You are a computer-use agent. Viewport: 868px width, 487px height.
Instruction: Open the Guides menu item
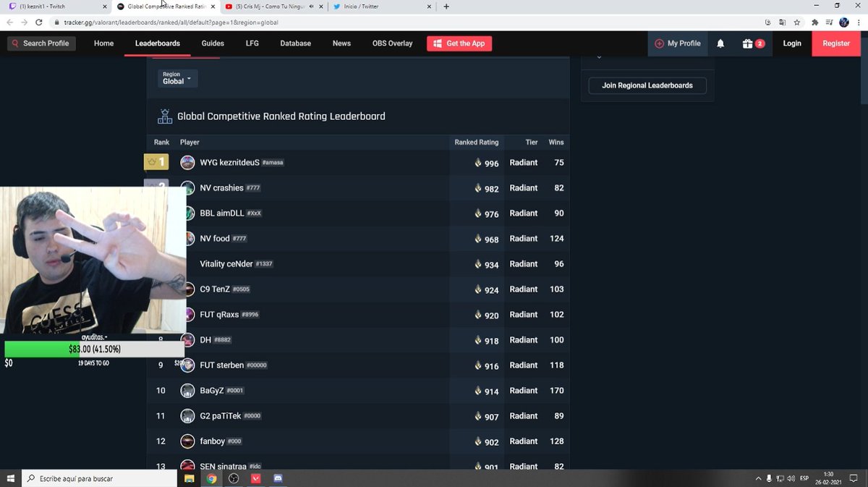[x=213, y=43]
